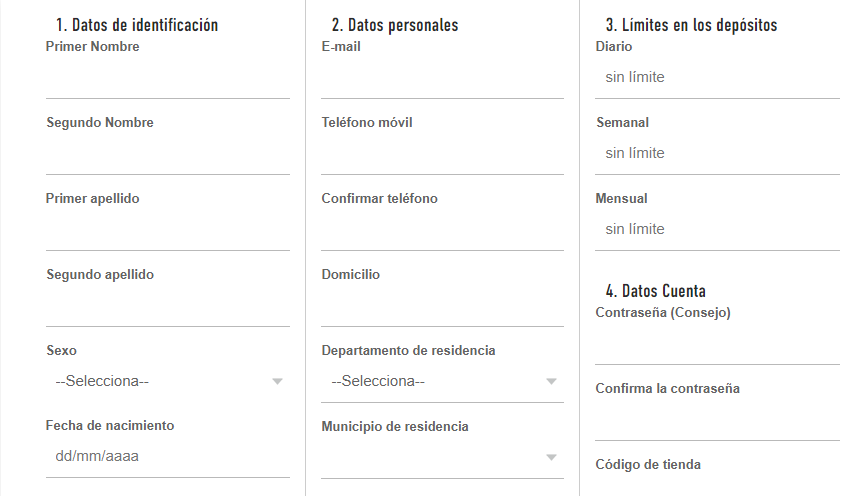Click the Fecha de nacimiento date field

pyautogui.click(x=167, y=457)
